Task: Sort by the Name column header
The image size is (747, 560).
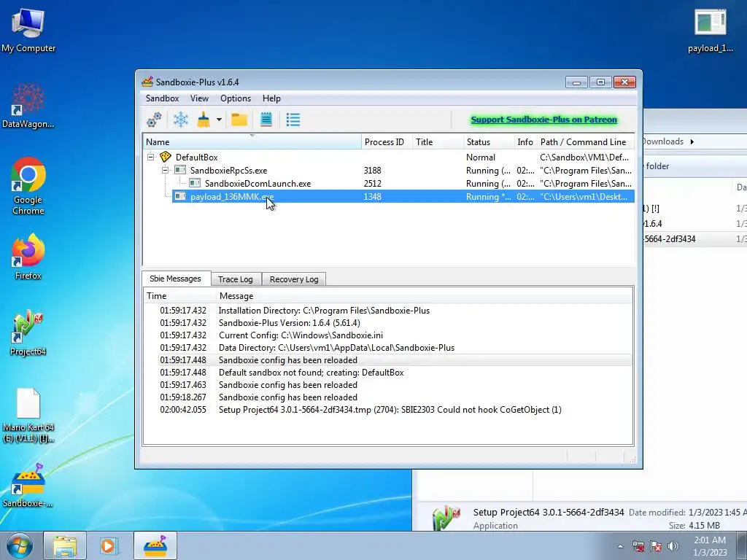Action: tap(252, 142)
